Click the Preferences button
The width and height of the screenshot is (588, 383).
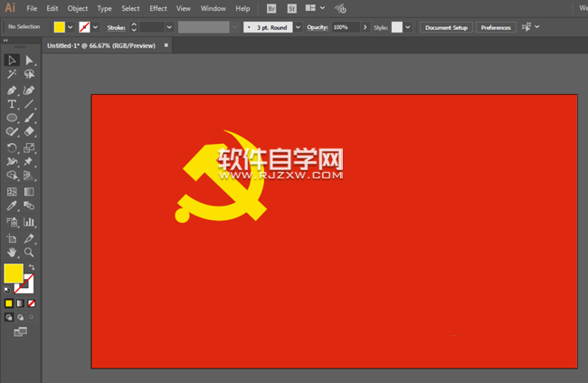496,27
